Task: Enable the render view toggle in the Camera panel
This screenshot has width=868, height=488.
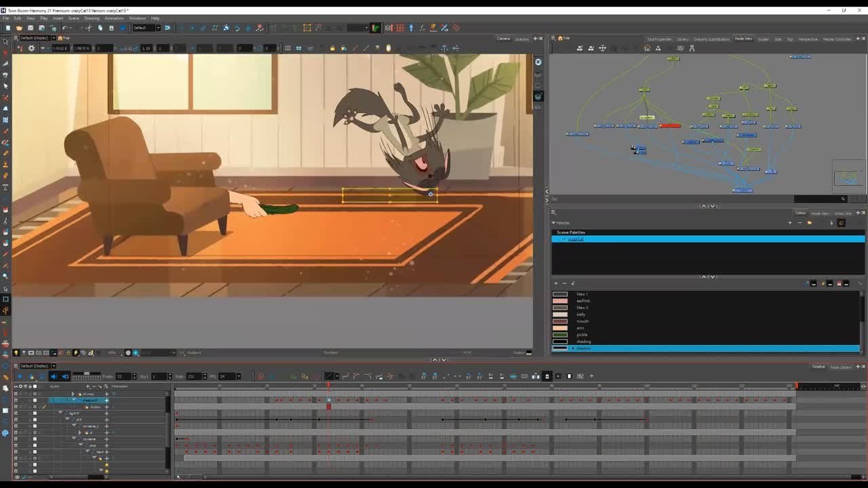Action: [x=538, y=96]
